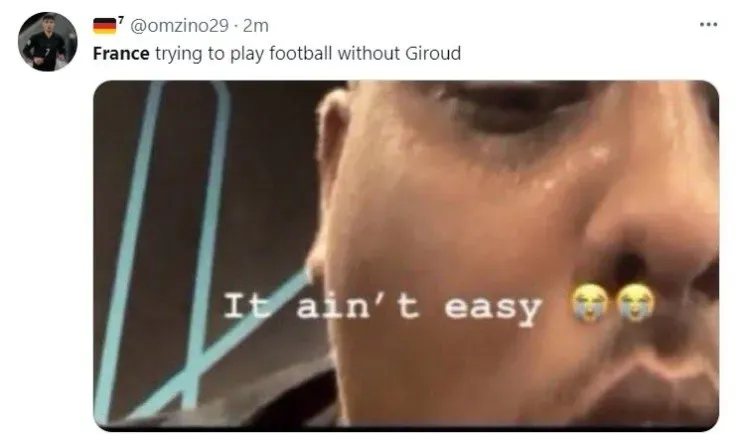Click the 'It ain't easy' caption text
740x434 pixels.
(382, 307)
